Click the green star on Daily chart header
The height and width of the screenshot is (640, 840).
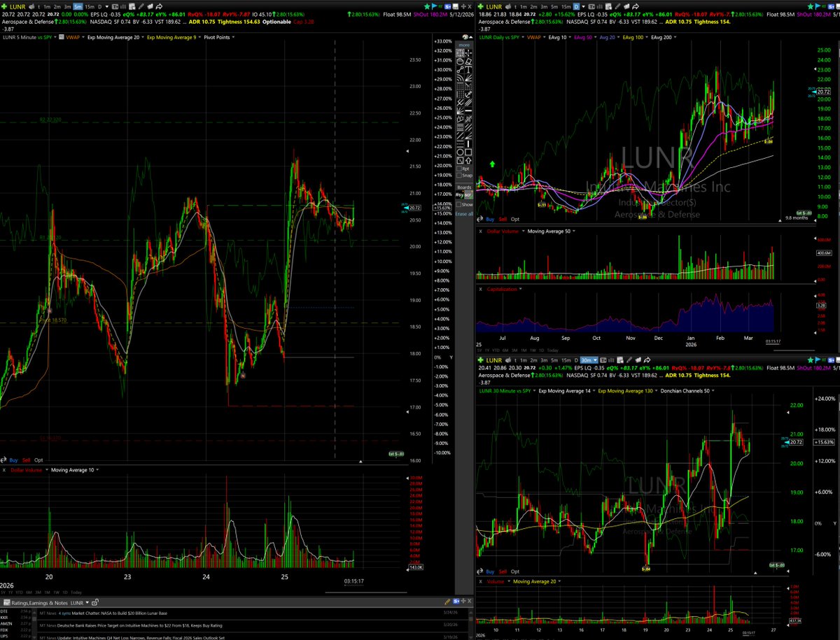pyautogui.click(x=810, y=6)
